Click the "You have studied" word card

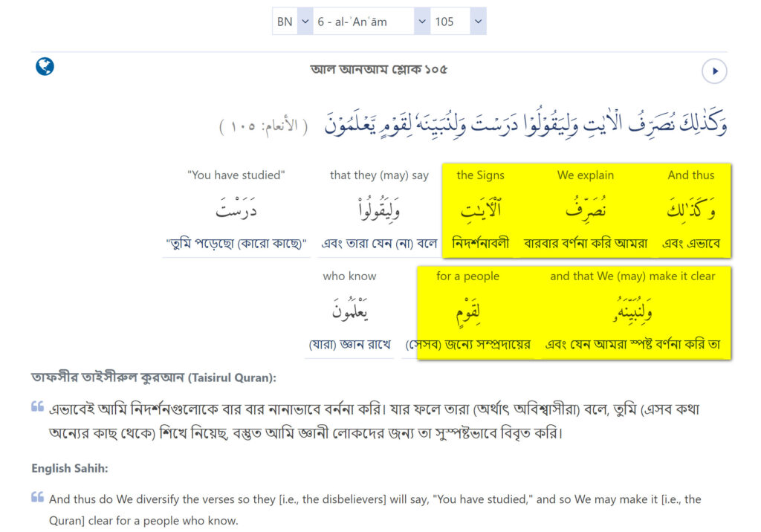click(x=236, y=210)
